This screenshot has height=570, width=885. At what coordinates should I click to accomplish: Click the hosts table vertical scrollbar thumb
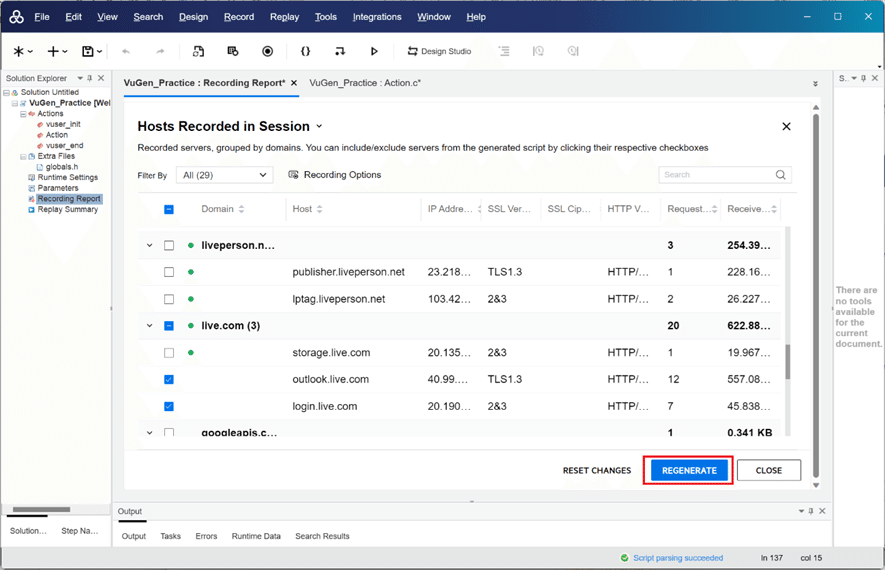point(787,362)
